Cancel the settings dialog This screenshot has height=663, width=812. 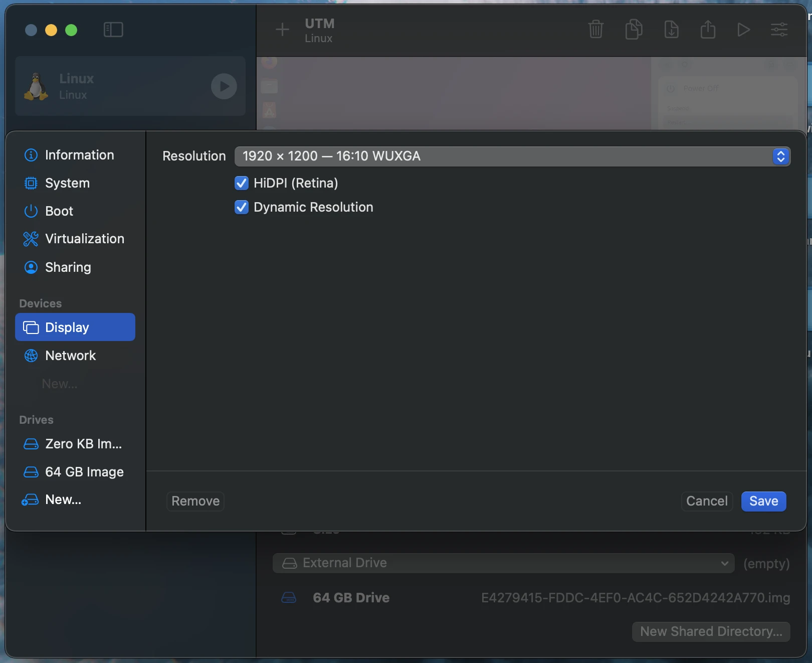click(707, 501)
